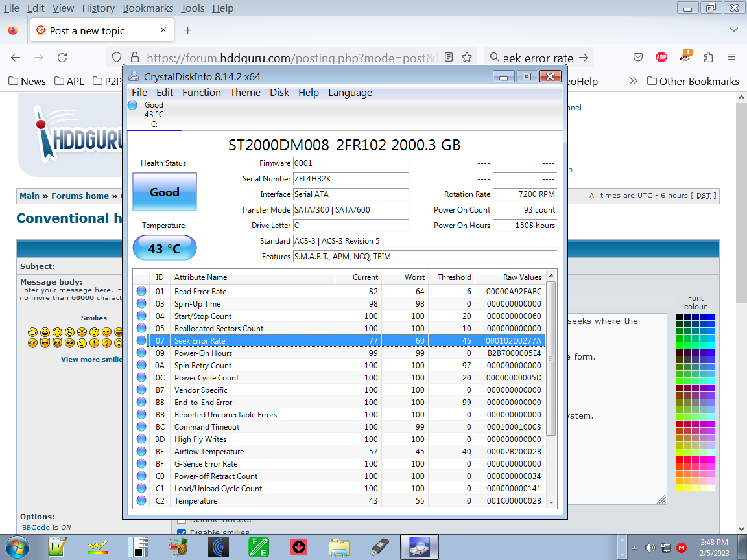Pick the black font colour swatch
The height and width of the screenshot is (560, 747).
point(680,317)
